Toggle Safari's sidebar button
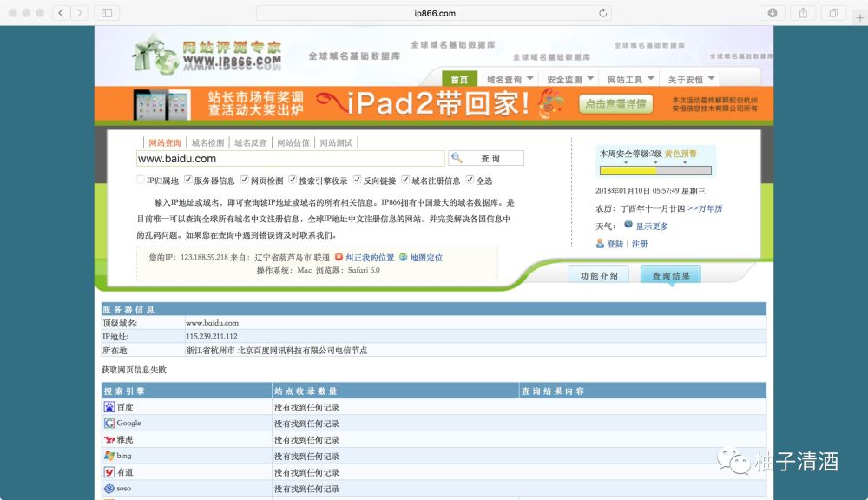The height and width of the screenshot is (500, 868). 107,13
